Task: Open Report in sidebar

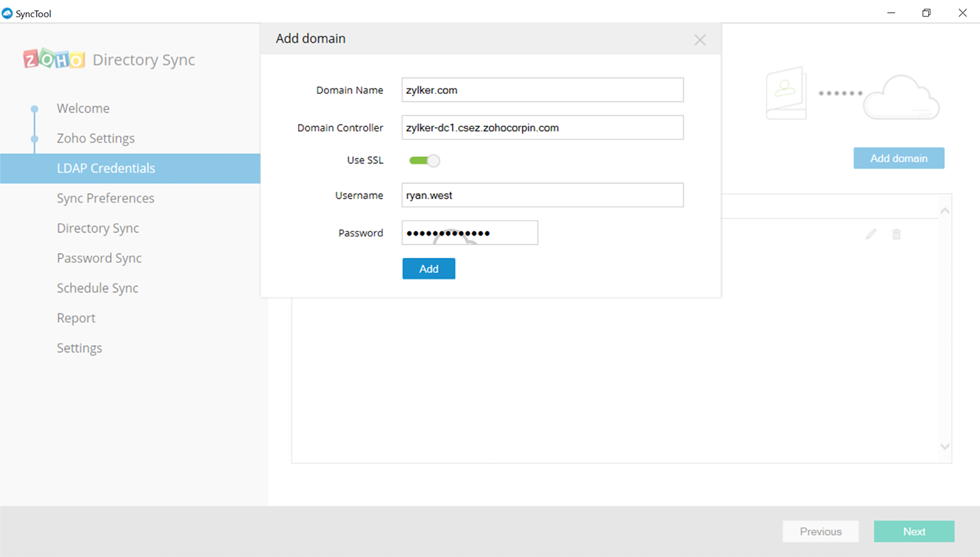Action: (76, 318)
